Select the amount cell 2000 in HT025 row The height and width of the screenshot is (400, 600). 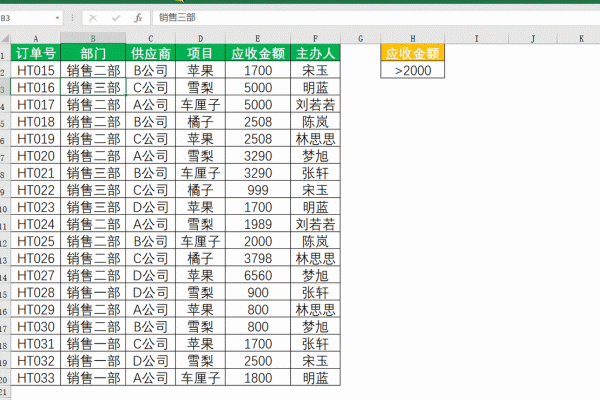258,241
